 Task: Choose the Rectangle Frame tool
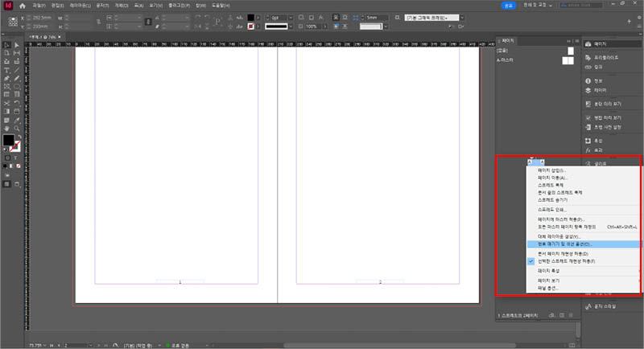pyautogui.click(x=7, y=87)
